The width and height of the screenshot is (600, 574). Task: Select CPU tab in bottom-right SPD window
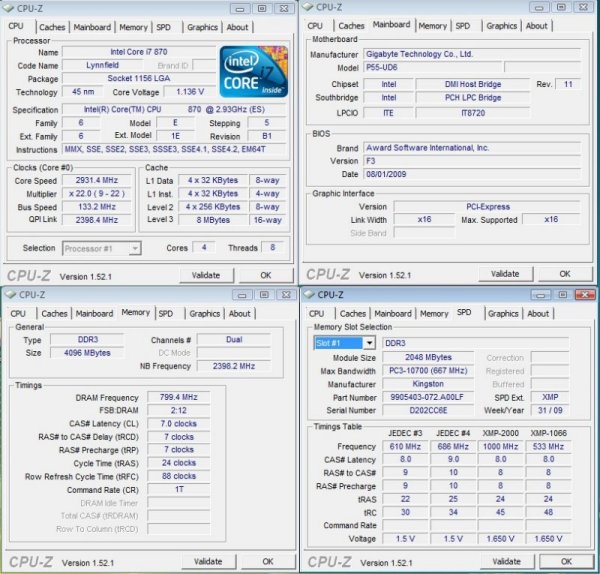click(x=316, y=314)
